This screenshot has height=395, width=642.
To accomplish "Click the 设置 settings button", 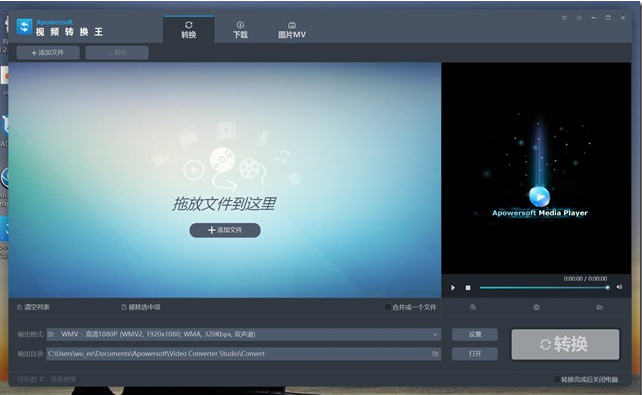I will point(475,334).
